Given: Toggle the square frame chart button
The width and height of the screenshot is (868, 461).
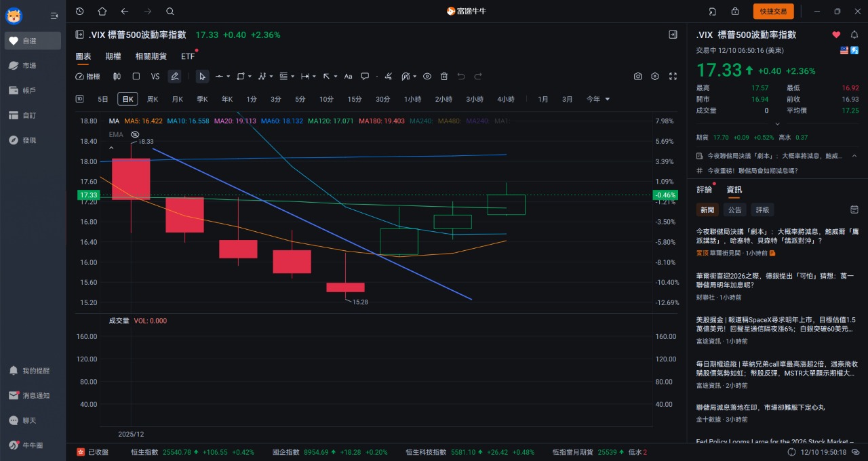Looking at the screenshot, I should (136, 77).
